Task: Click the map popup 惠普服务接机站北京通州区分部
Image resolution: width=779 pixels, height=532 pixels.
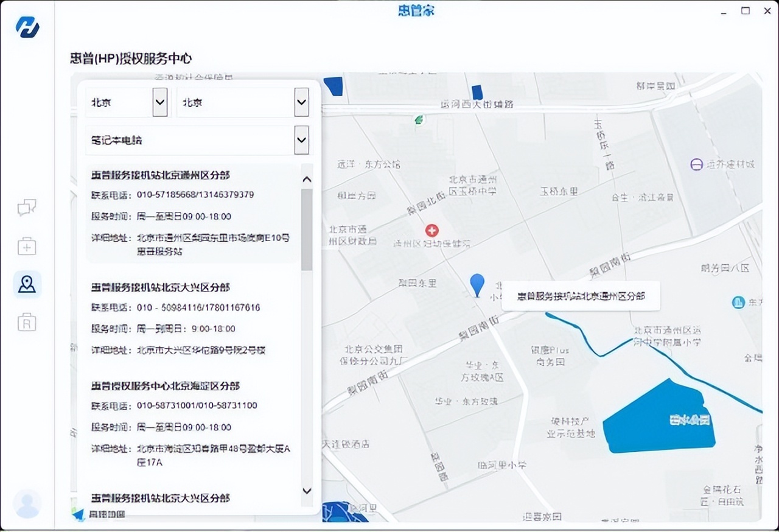Action: click(581, 296)
